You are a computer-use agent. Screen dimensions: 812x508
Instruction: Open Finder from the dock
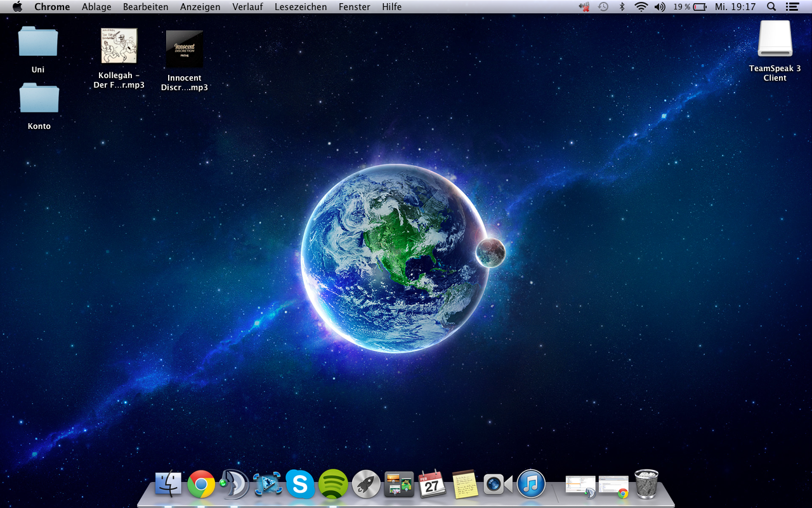point(168,484)
